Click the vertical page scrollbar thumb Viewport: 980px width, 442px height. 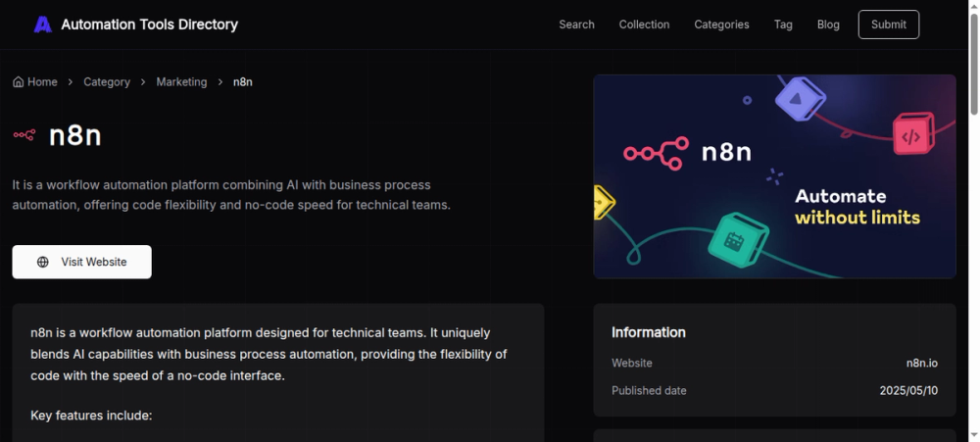pyautogui.click(x=974, y=64)
